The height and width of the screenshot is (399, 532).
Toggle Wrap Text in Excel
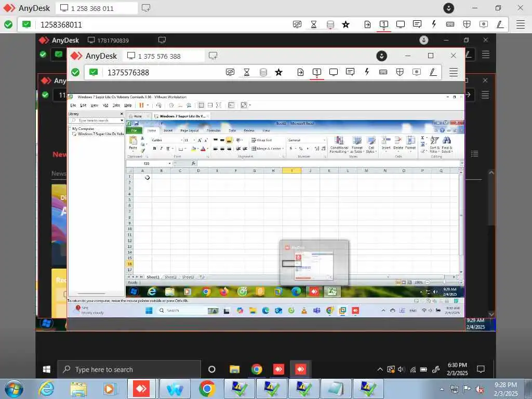click(x=262, y=140)
